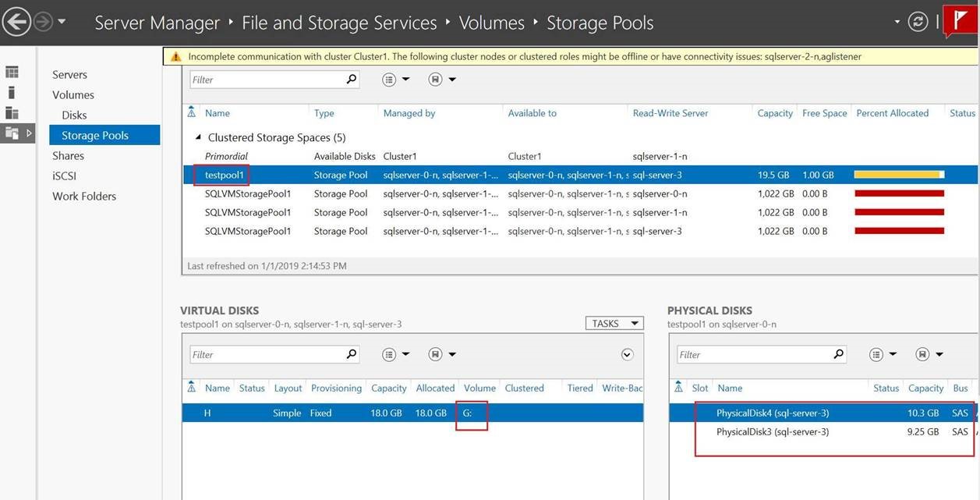Open the notifications flag
980x500 pixels.
(958, 20)
